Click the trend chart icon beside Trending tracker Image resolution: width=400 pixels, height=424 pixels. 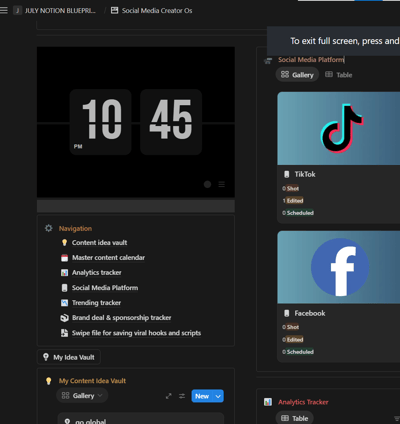tap(64, 303)
